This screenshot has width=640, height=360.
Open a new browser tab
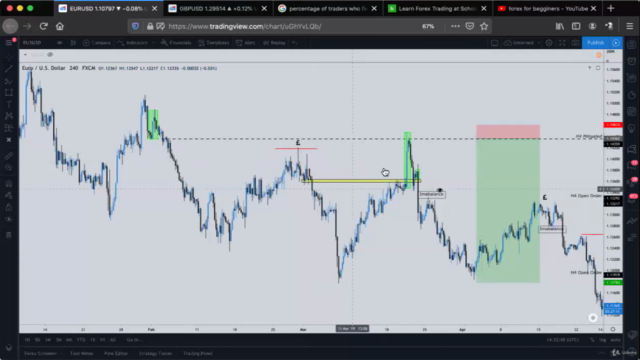tap(611, 8)
